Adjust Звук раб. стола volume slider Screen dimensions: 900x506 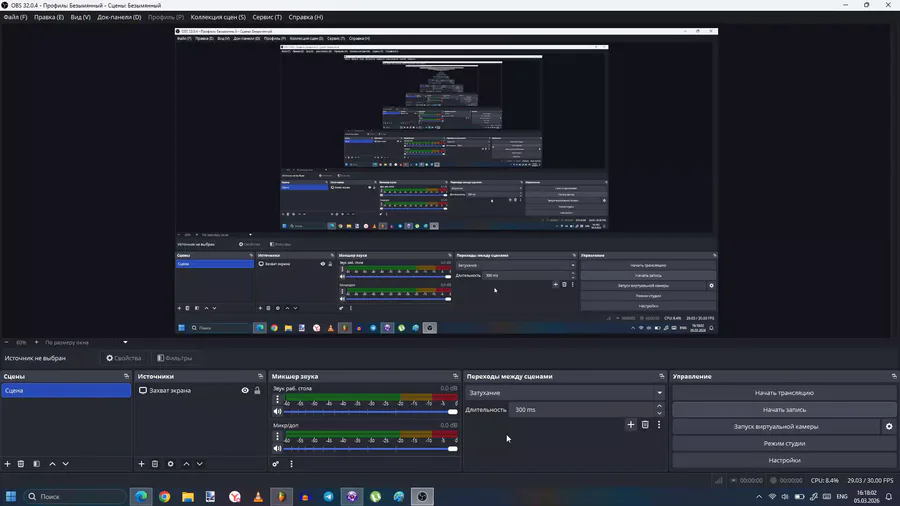click(x=370, y=411)
